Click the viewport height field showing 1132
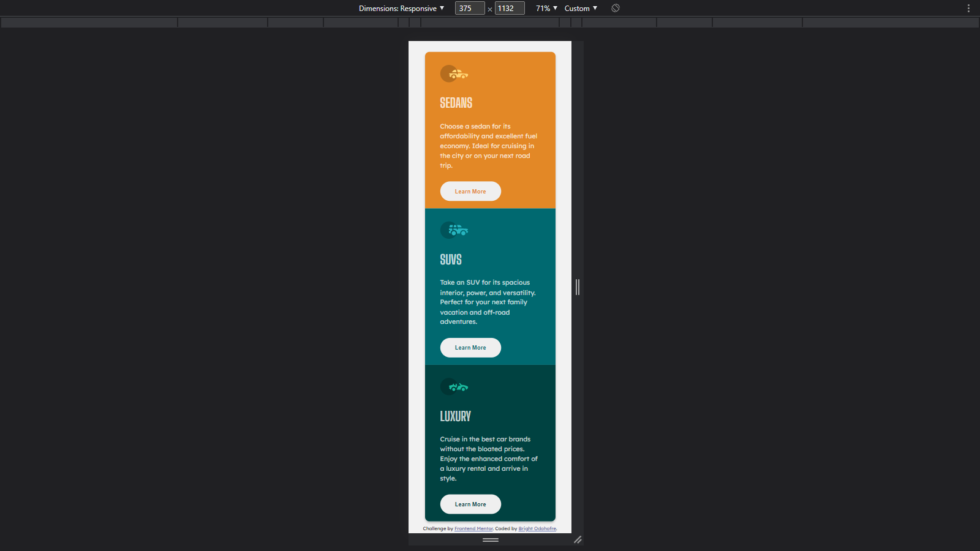Image resolution: width=980 pixels, height=551 pixels. (510, 8)
